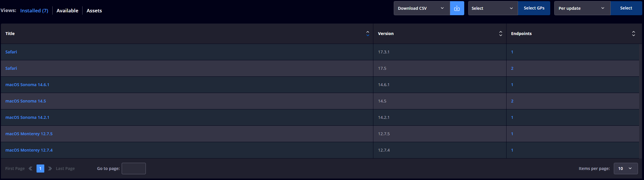
Task: Open the Safari 17.5 title link
Action: (11, 68)
